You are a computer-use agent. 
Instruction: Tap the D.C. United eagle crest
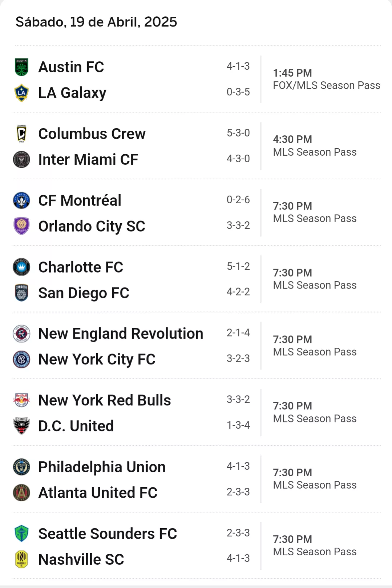(21, 426)
